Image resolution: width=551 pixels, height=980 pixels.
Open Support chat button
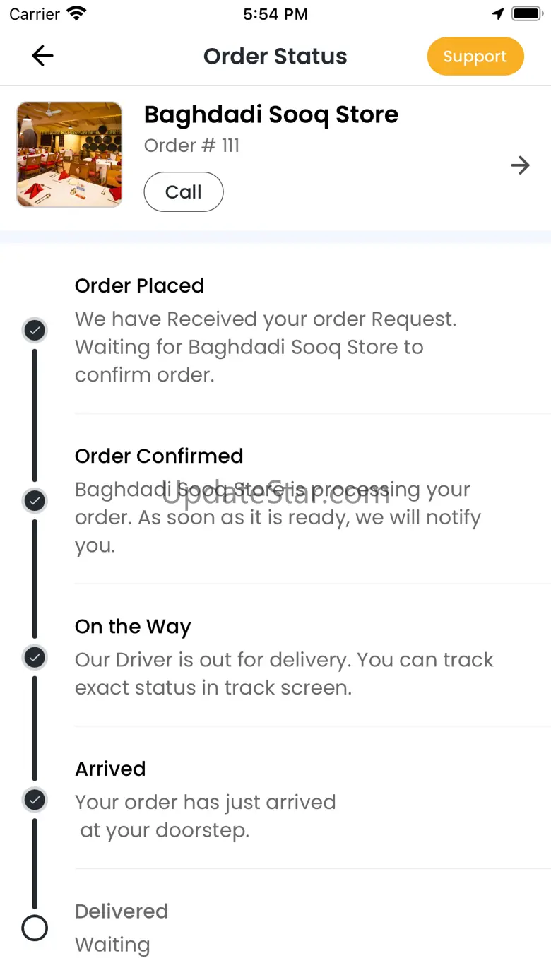pyautogui.click(x=475, y=57)
